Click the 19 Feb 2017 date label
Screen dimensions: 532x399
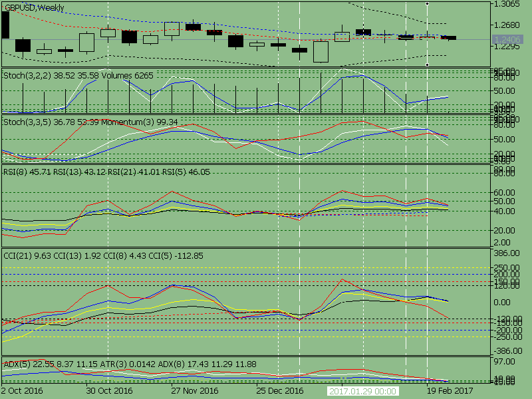[x=450, y=391]
